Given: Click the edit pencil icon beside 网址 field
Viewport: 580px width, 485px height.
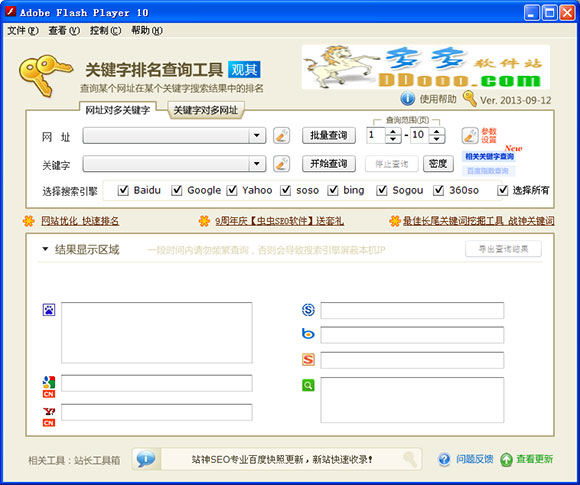Looking at the screenshot, I should click(281, 135).
